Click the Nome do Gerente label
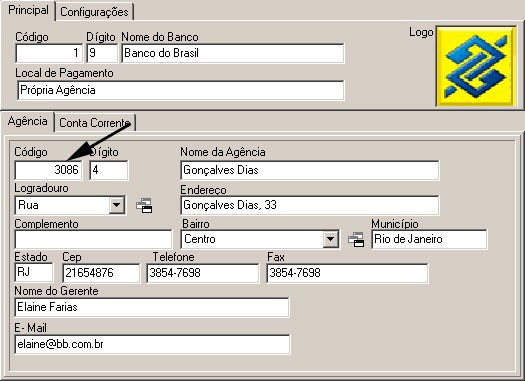Screen dimensions: 525x381 [56, 291]
